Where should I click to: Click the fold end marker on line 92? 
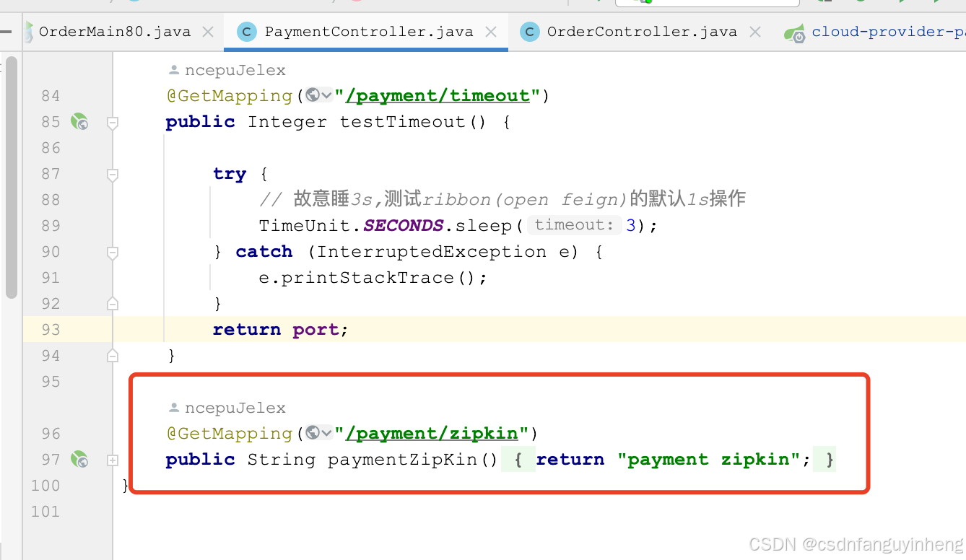pyautogui.click(x=113, y=304)
